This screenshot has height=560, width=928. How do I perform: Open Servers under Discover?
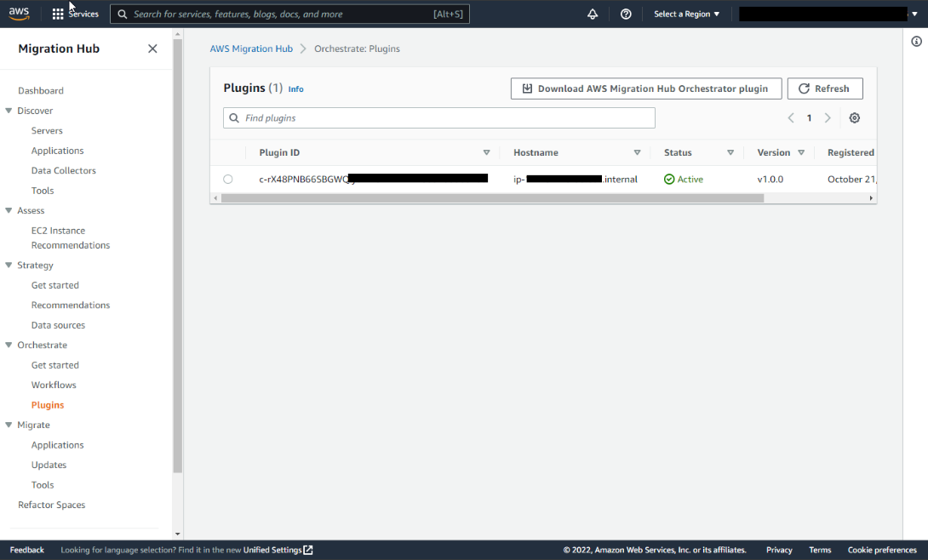click(x=47, y=131)
